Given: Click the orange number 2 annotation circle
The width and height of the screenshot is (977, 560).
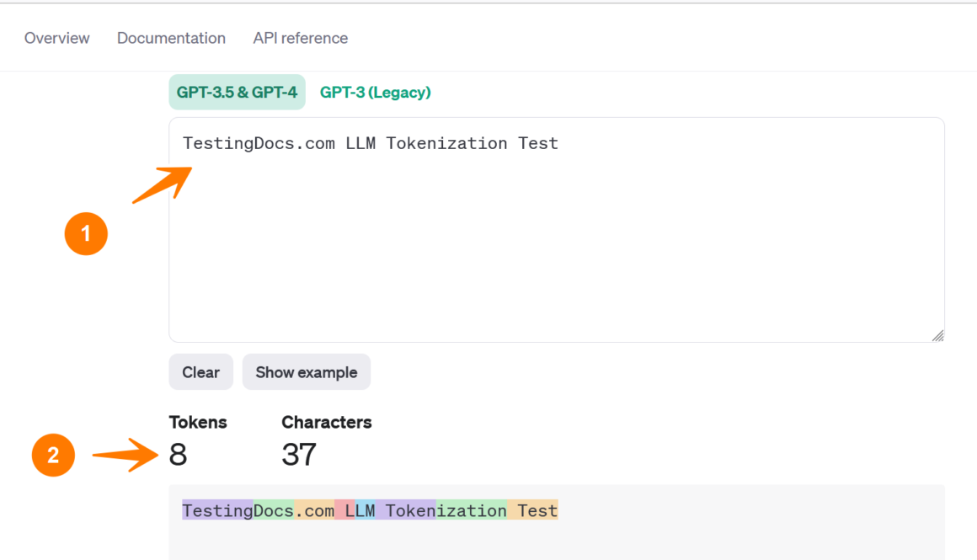Looking at the screenshot, I should [53, 456].
